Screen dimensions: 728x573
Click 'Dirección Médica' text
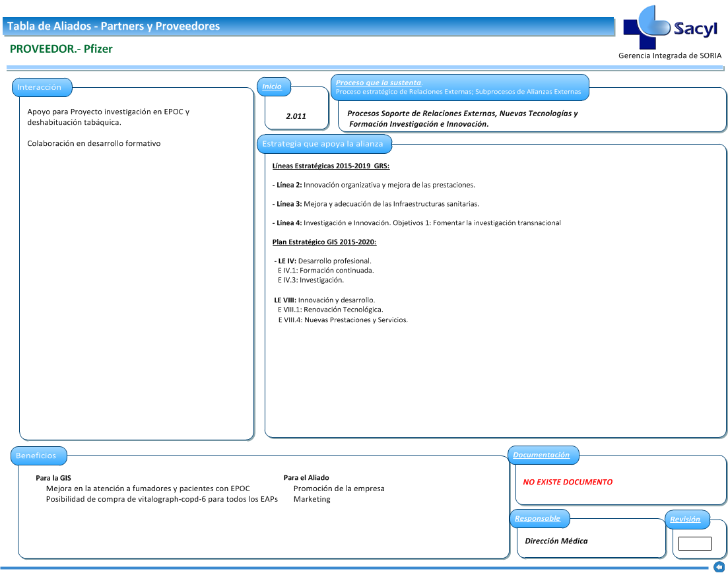[556, 541]
